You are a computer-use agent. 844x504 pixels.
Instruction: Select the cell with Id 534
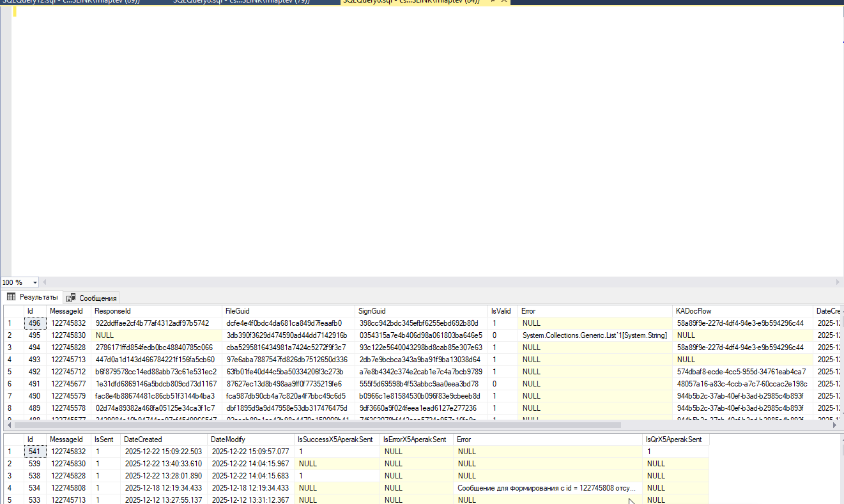pyautogui.click(x=35, y=488)
